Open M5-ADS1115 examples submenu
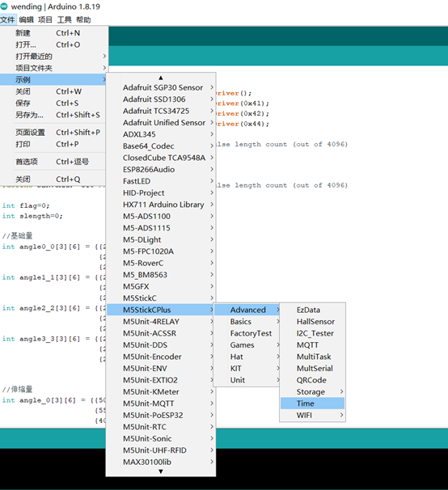This screenshot has height=490, width=448. [161, 228]
